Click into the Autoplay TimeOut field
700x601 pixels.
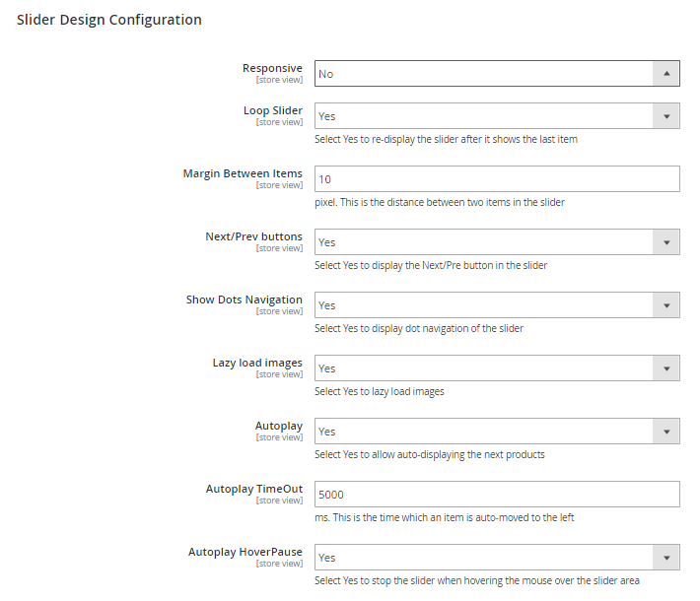[x=497, y=495]
